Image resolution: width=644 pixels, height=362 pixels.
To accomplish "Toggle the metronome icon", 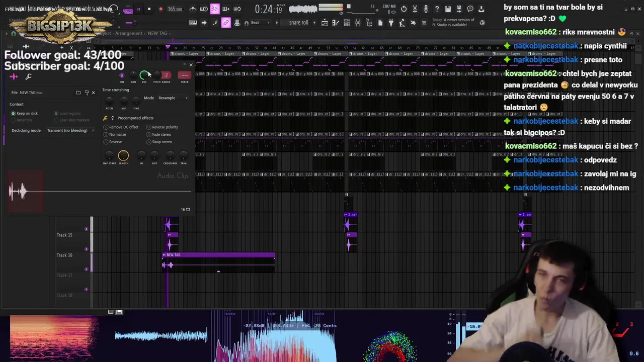I will coord(193,9).
